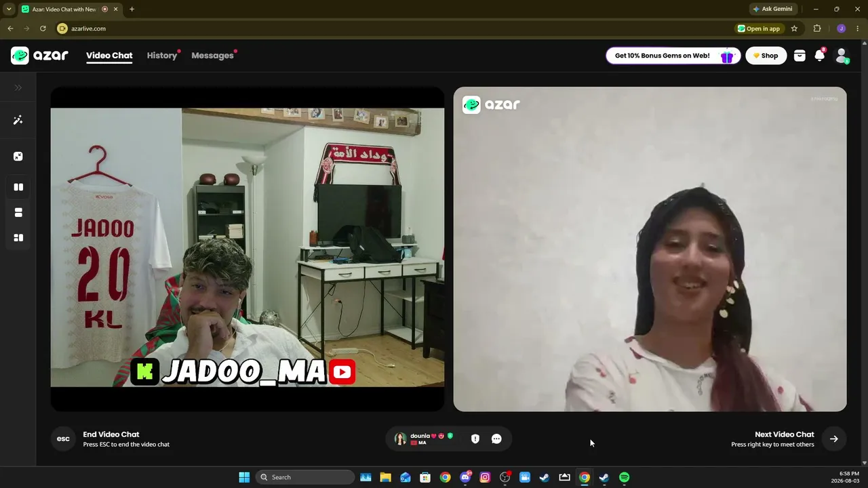Open the tab search dropdown arrow
This screenshot has height=488, width=868.
pos(9,9)
